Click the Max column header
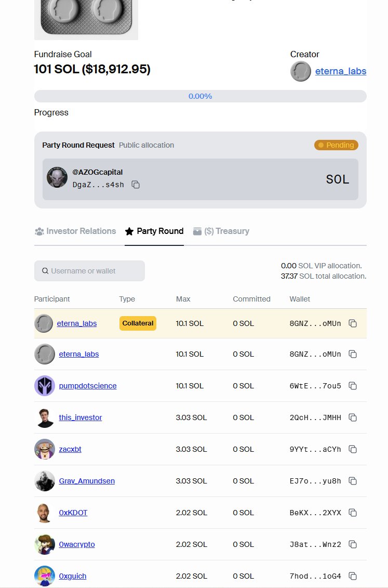The image size is (388, 588). pos(183,299)
